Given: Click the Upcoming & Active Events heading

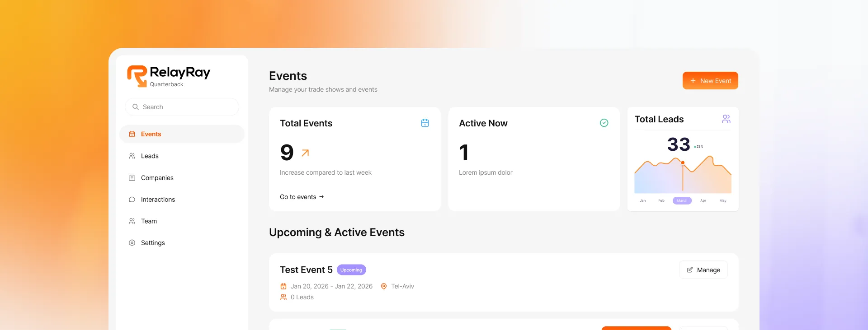Looking at the screenshot, I should (x=337, y=232).
